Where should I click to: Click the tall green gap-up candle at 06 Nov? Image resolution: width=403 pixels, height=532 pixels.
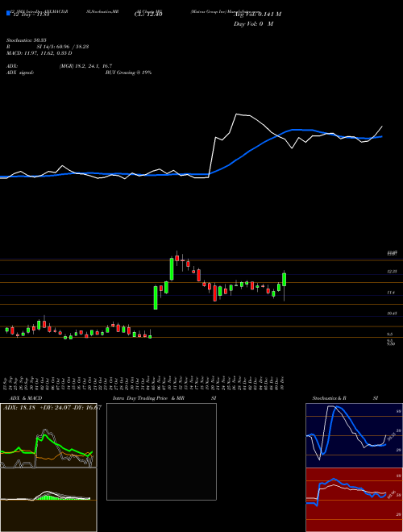tap(156, 297)
